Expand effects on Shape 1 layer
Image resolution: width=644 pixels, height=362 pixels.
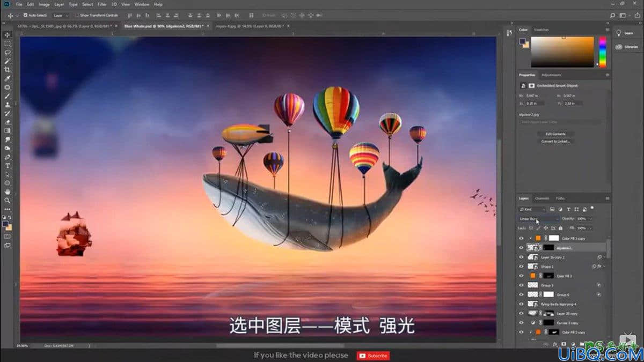coord(604,267)
